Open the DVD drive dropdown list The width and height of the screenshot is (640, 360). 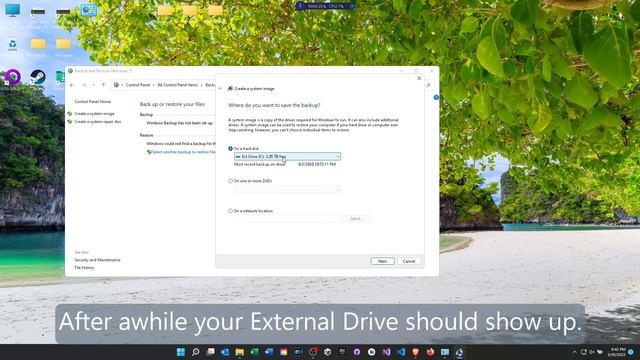click(x=287, y=189)
